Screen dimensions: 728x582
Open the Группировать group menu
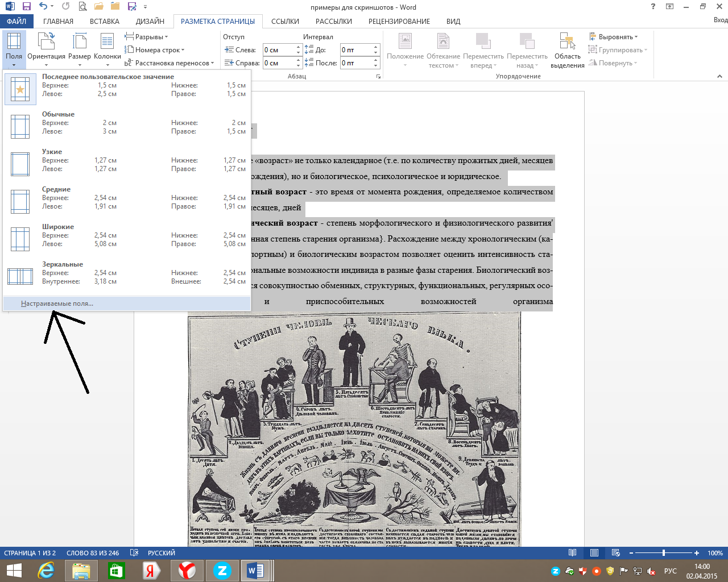pos(618,50)
